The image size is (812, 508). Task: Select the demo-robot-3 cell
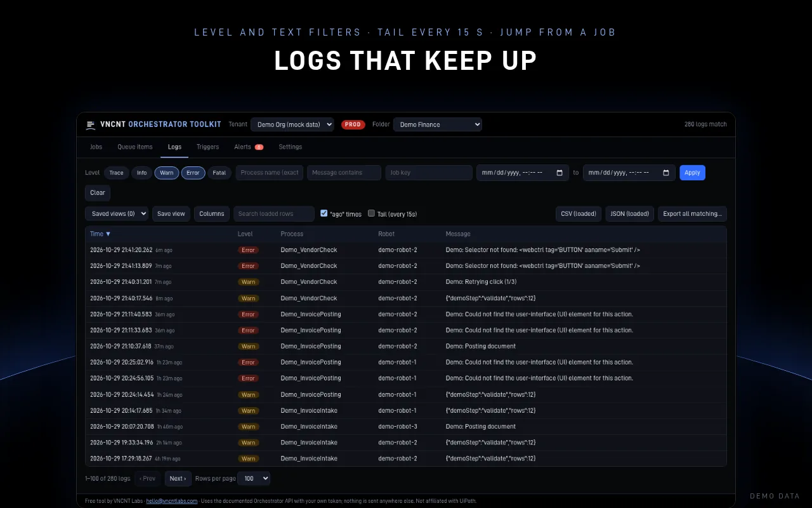(398, 427)
